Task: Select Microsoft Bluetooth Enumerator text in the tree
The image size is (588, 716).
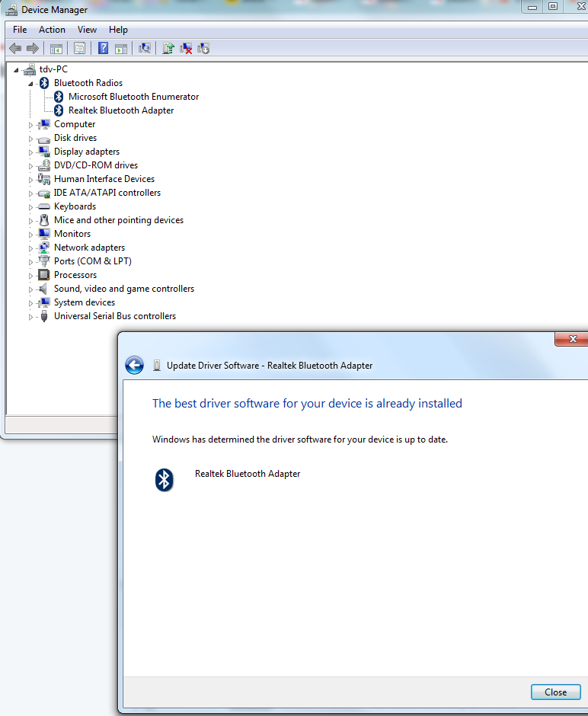Action: (x=133, y=96)
